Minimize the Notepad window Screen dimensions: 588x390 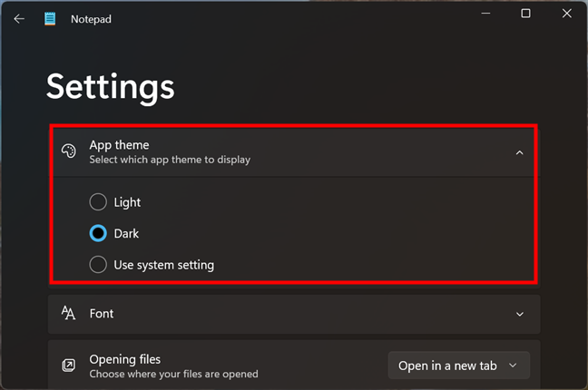[484, 14]
